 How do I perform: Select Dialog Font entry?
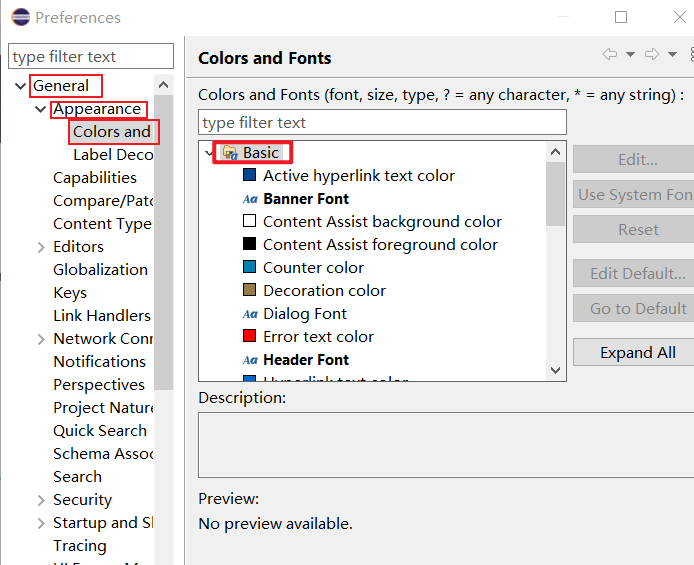[x=305, y=314]
